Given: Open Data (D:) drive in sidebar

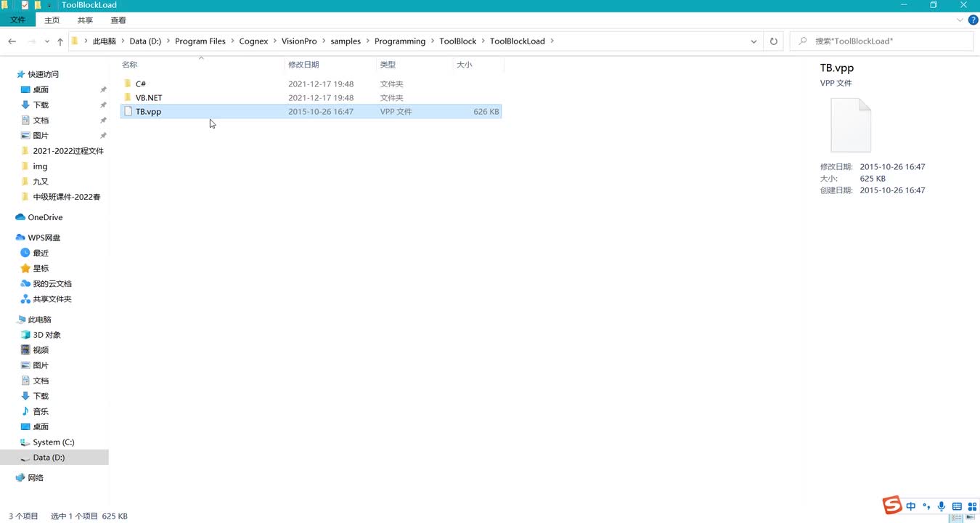Looking at the screenshot, I should point(49,457).
